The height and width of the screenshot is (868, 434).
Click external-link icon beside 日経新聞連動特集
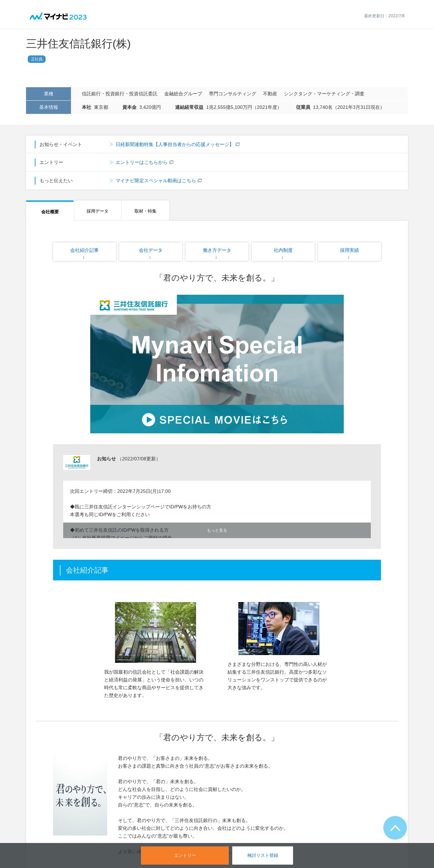(x=238, y=144)
